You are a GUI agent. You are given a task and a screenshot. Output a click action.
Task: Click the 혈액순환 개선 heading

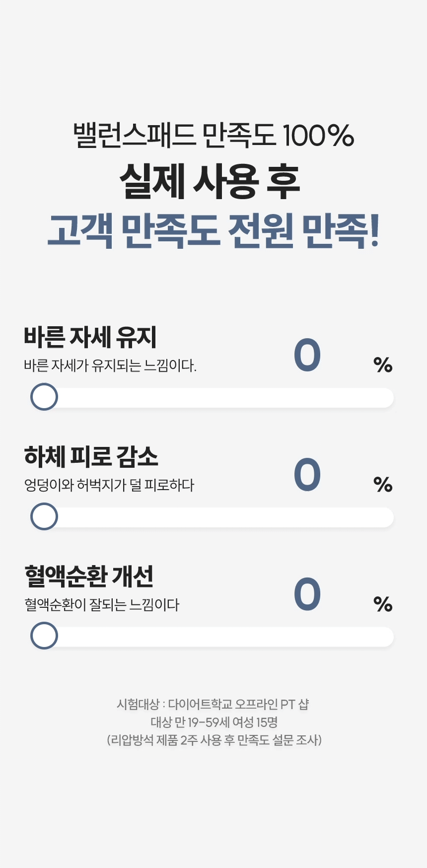89,576
